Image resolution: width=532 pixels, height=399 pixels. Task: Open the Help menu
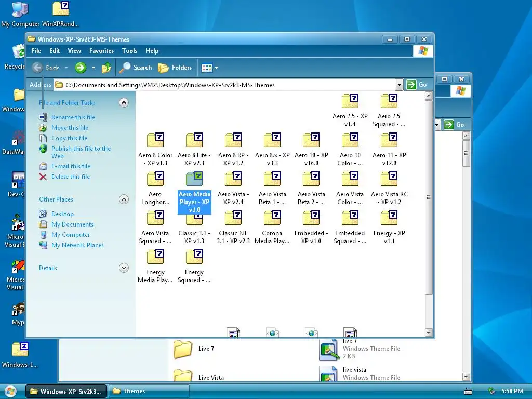pyautogui.click(x=152, y=51)
